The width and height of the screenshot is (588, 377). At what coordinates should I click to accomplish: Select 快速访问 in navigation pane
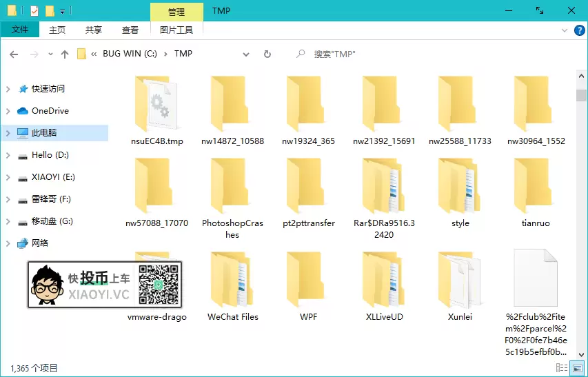point(48,89)
